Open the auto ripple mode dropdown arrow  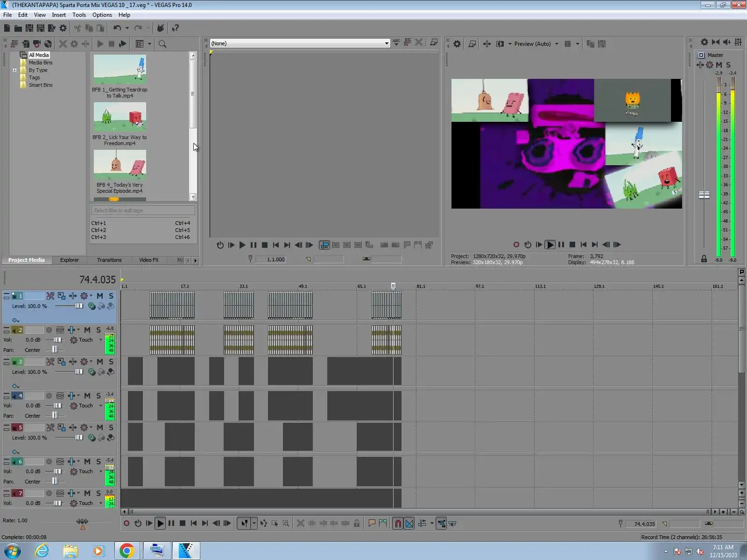[x=432, y=524]
